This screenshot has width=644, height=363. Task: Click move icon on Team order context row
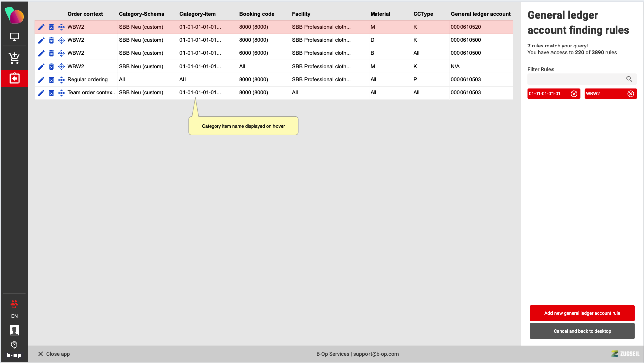click(61, 93)
